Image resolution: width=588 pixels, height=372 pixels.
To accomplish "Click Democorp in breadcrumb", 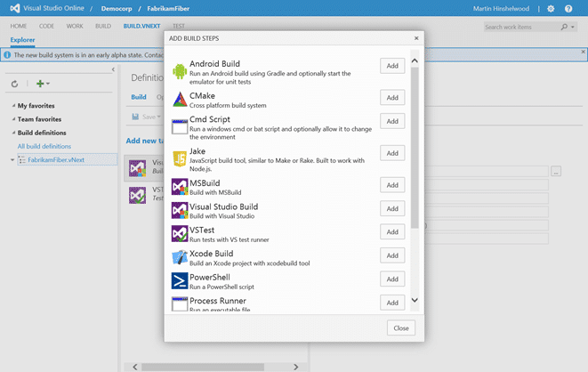I will click(117, 9).
